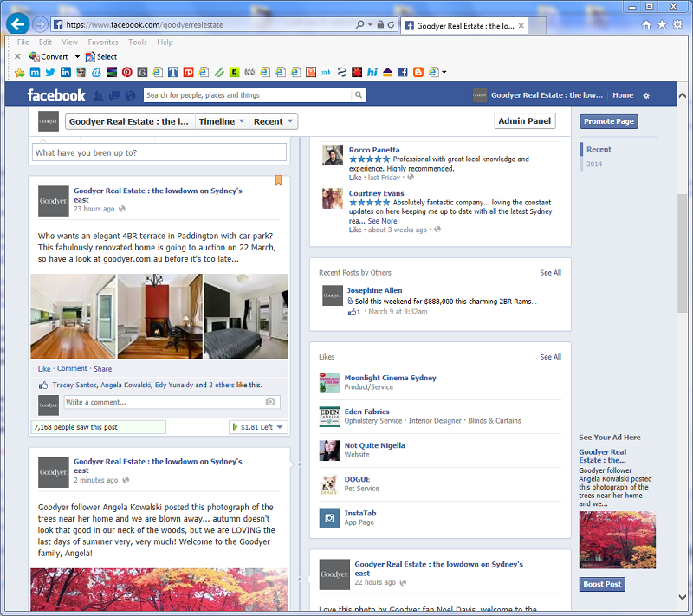Click the Admin Panel button
Viewport: 693px width, 616px height.
click(x=525, y=121)
